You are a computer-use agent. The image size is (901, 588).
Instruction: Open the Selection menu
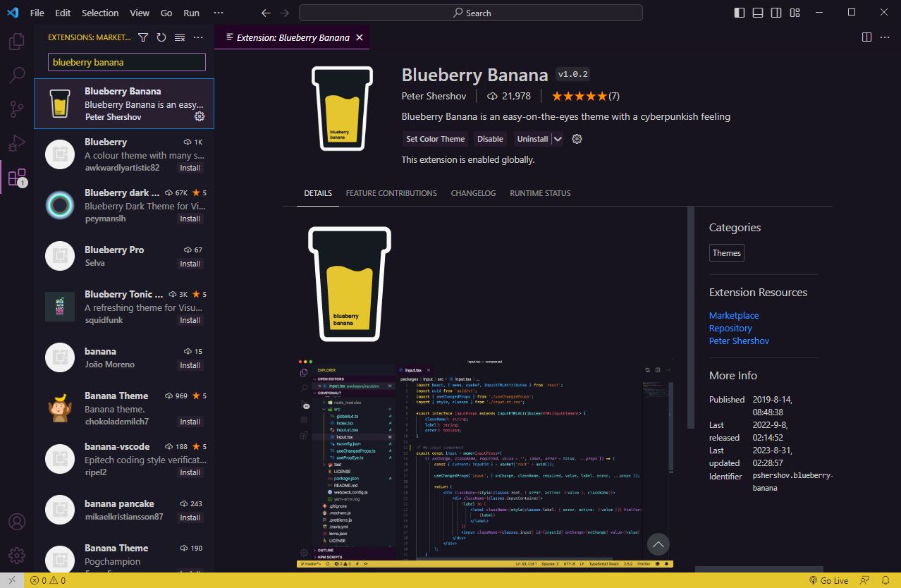tap(100, 13)
